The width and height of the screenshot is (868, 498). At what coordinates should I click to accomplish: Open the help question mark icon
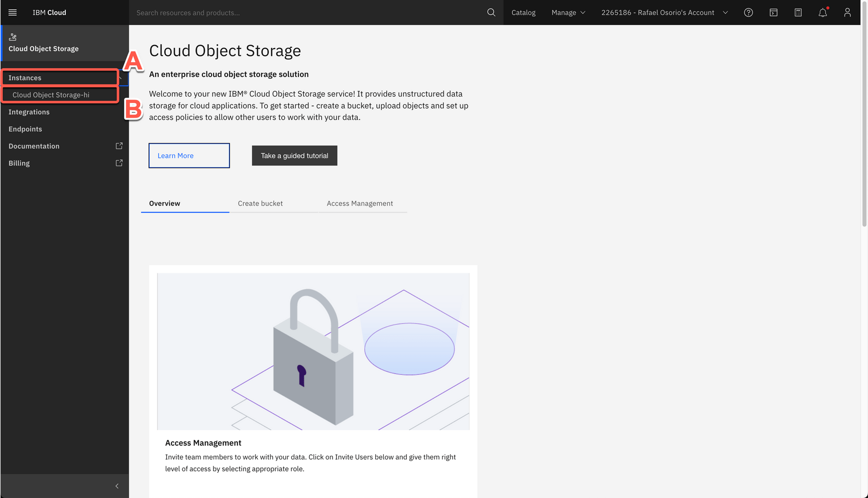pos(748,13)
